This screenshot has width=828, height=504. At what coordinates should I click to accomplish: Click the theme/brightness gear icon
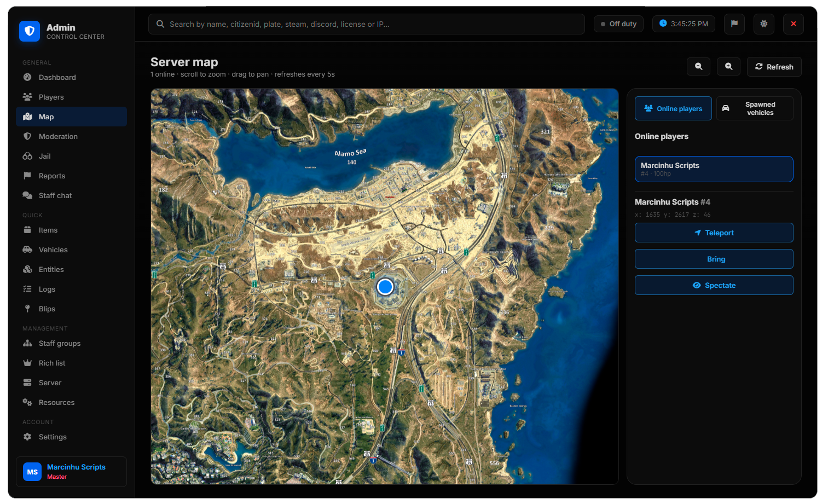pyautogui.click(x=763, y=24)
